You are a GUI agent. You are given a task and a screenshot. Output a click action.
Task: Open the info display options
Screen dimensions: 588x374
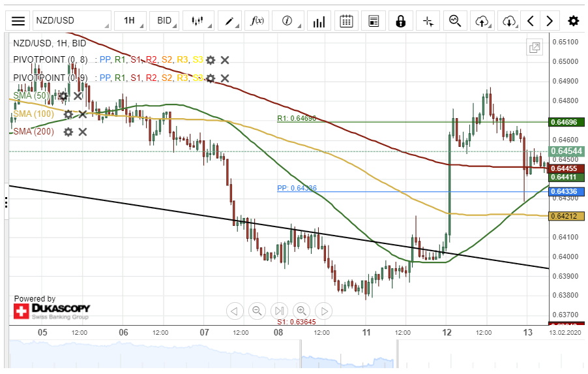[x=287, y=21]
